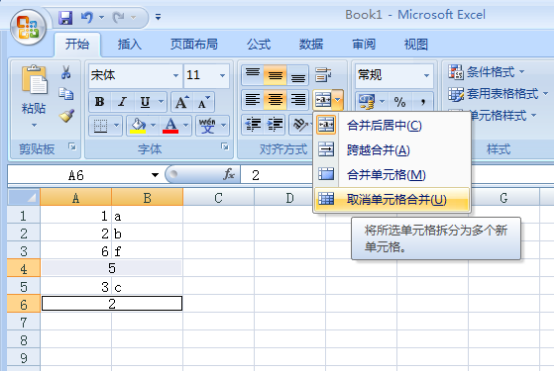Set middle vertical alignment

[275, 75]
